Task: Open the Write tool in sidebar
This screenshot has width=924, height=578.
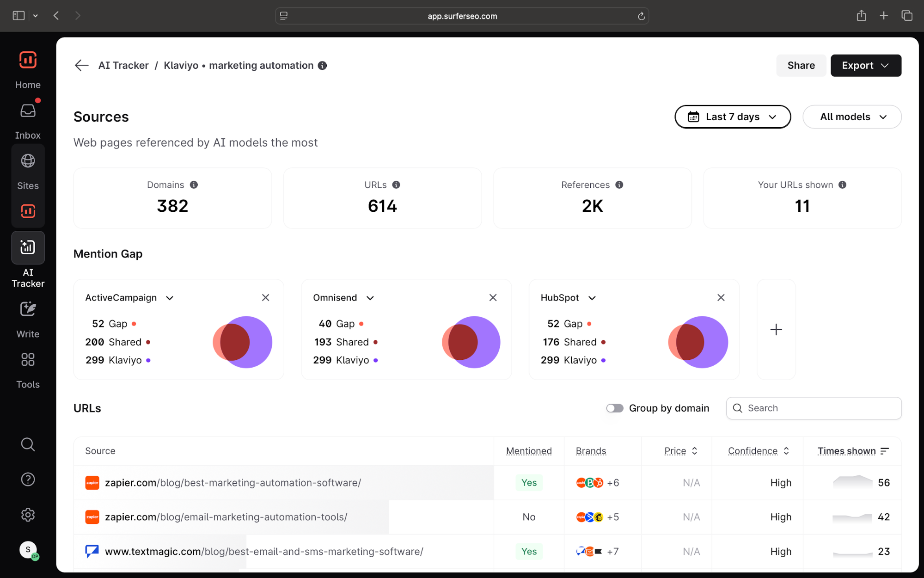Action: 28,309
